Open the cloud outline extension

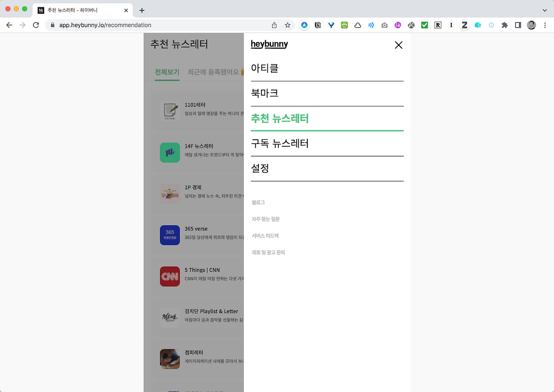click(358, 25)
